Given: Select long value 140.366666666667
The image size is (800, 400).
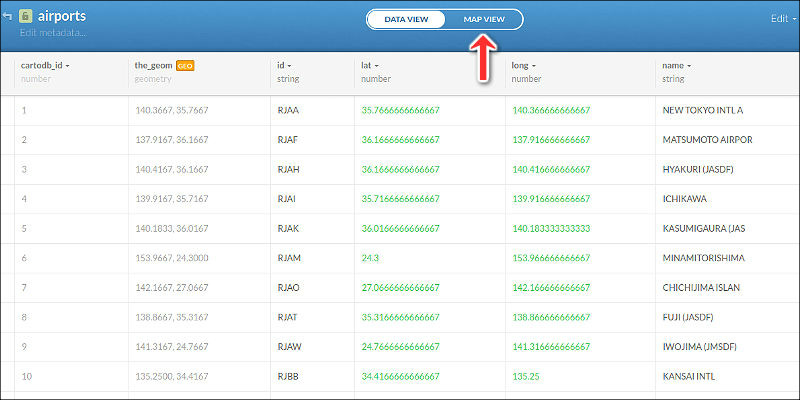Looking at the screenshot, I should point(551,110).
